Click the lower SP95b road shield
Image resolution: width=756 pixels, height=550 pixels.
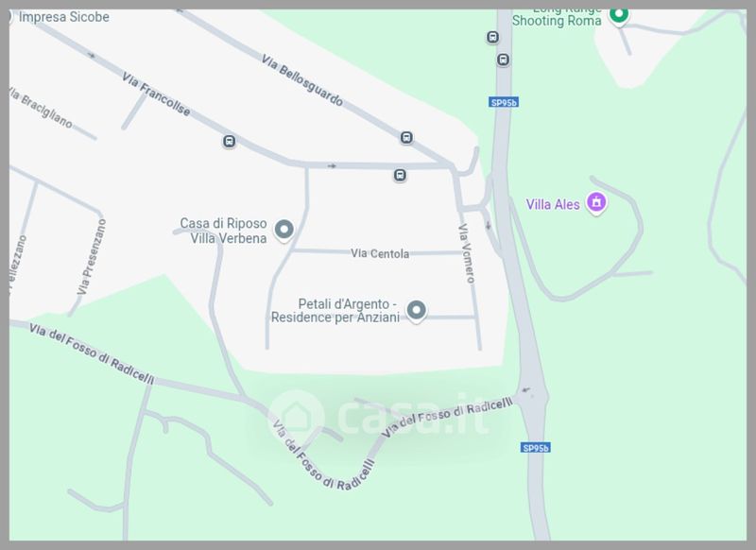[x=535, y=448]
